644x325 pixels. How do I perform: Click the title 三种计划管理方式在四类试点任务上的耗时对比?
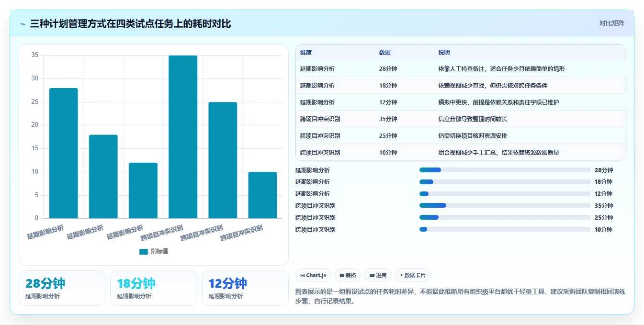130,23
